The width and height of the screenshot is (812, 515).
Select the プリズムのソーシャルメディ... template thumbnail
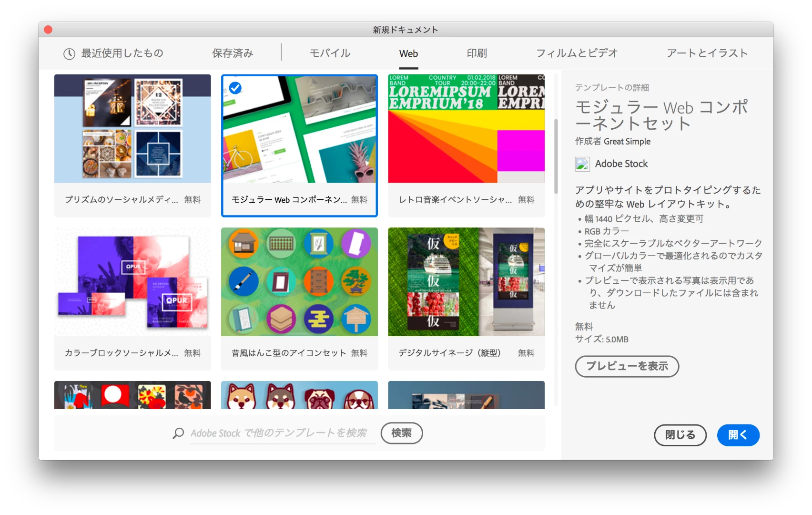point(132,129)
